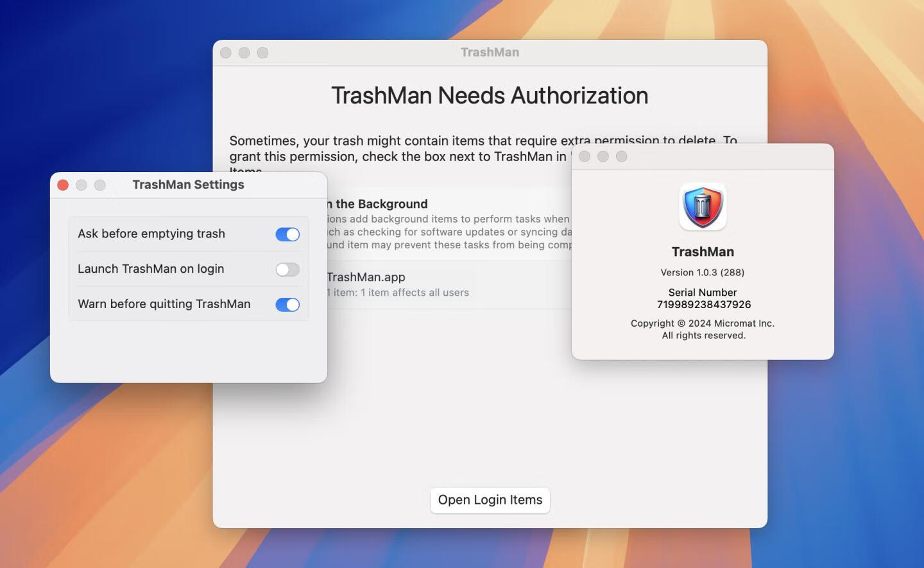Turn off Warn before quitting TrashMan
The height and width of the screenshot is (568, 924).
[287, 305]
